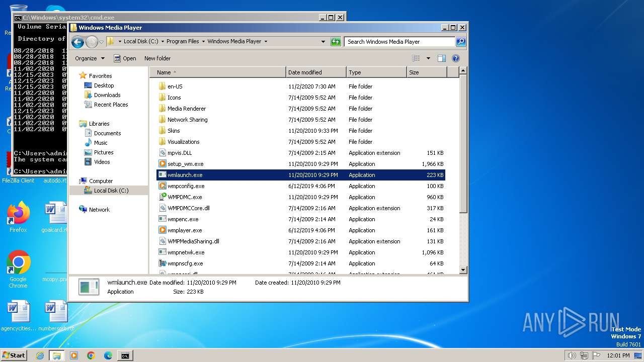Select the Visualizations folder

pos(183,142)
